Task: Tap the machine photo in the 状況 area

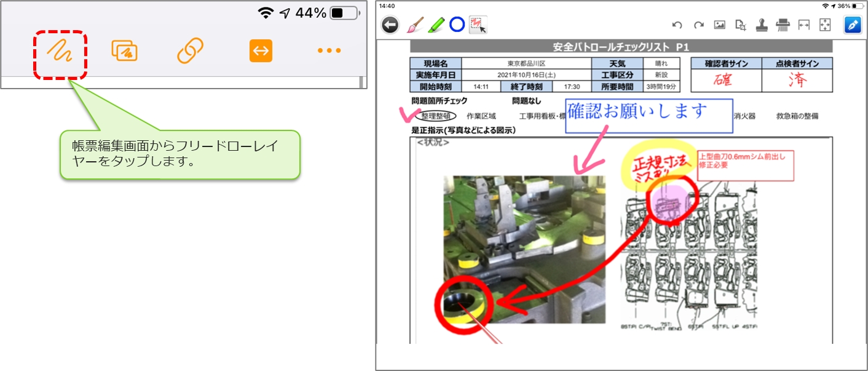Action: point(524,249)
